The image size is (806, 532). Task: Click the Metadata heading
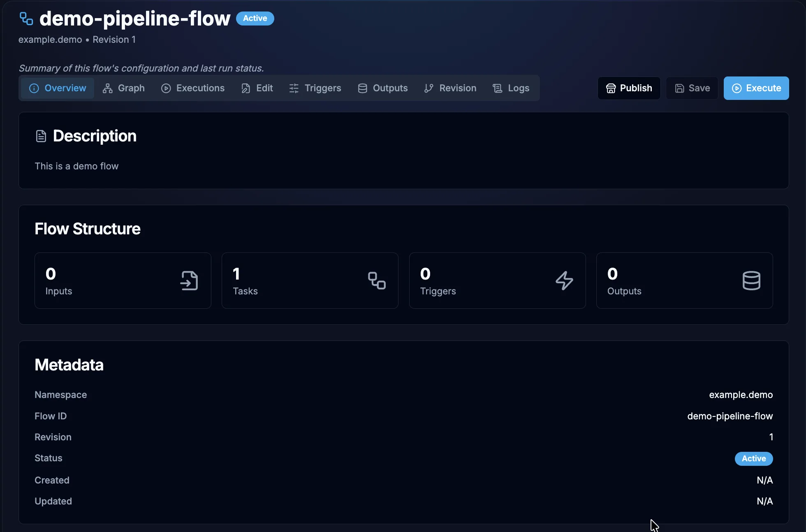[69, 365]
